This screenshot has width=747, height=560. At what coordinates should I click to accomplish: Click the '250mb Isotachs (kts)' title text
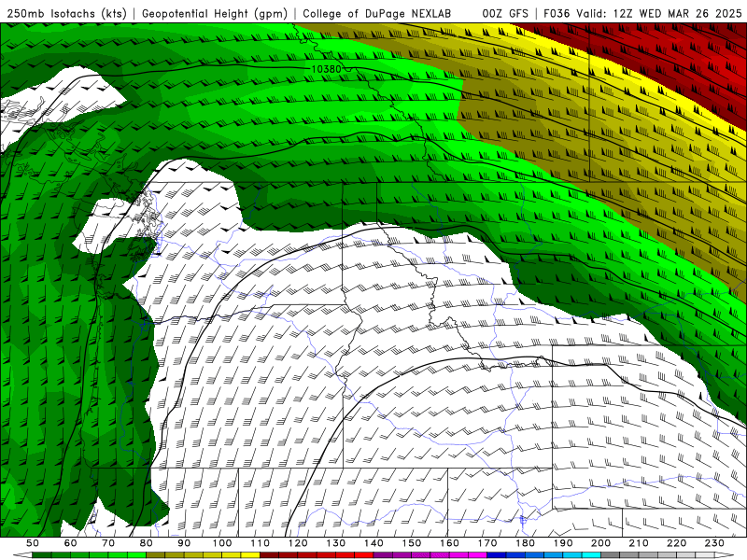(x=67, y=14)
